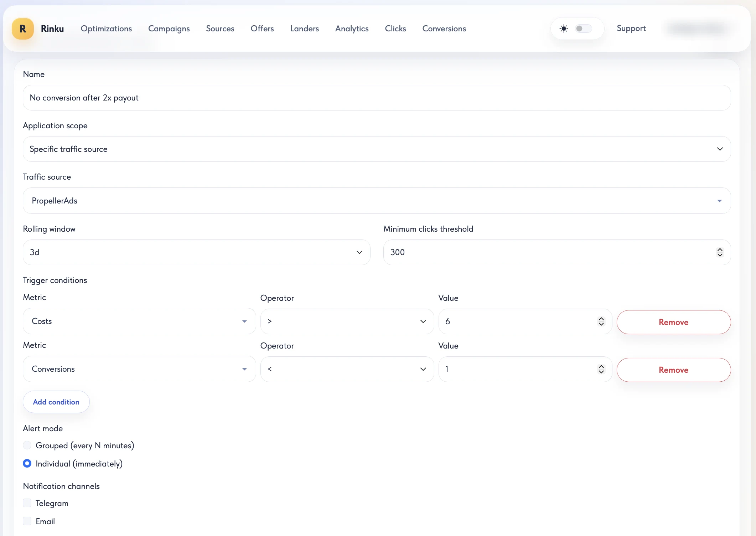Image resolution: width=756 pixels, height=536 pixels.
Task: Navigate to Offers
Action: coord(262,29)
